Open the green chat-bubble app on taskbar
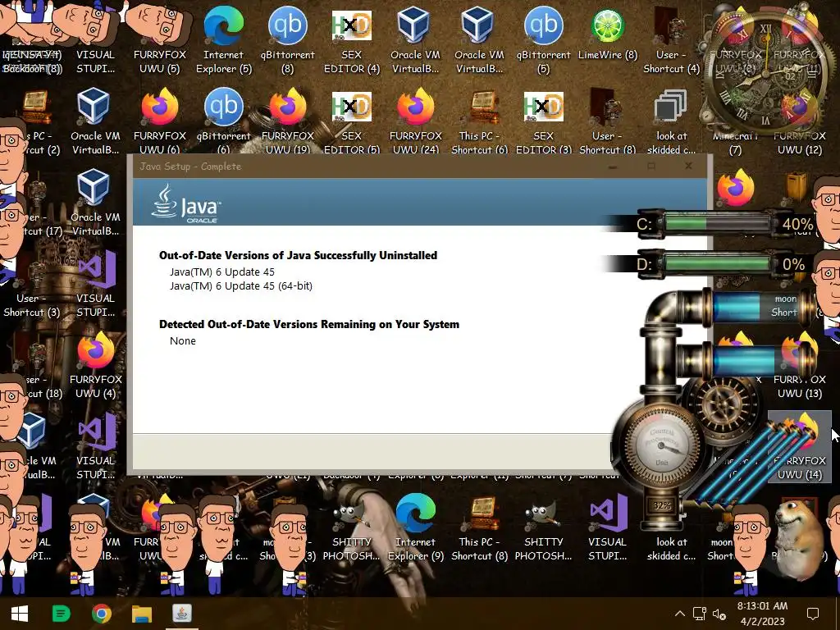Image resolution: width=840 pixels, height=630 pixels. tap(61, 614)
